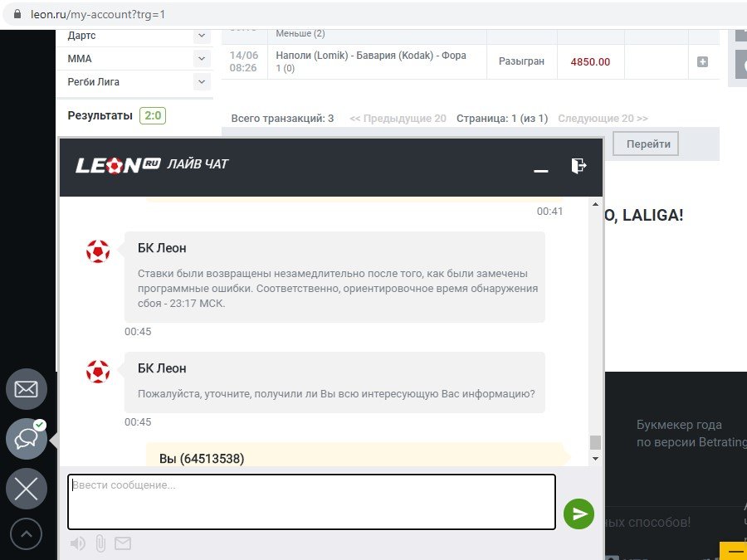
Task: Click the chat scrollbar down arrow
Action: coord(595,458)
